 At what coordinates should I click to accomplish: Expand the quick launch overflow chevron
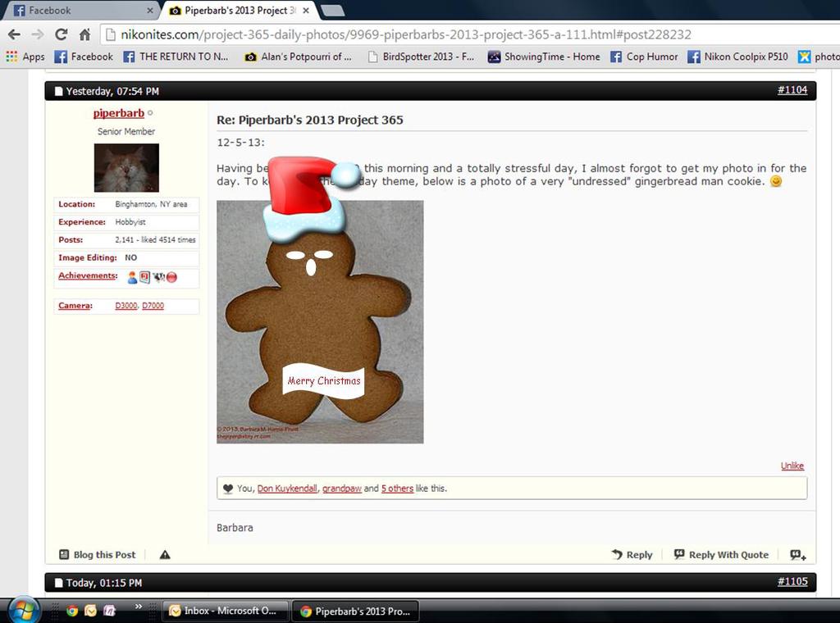139,607
